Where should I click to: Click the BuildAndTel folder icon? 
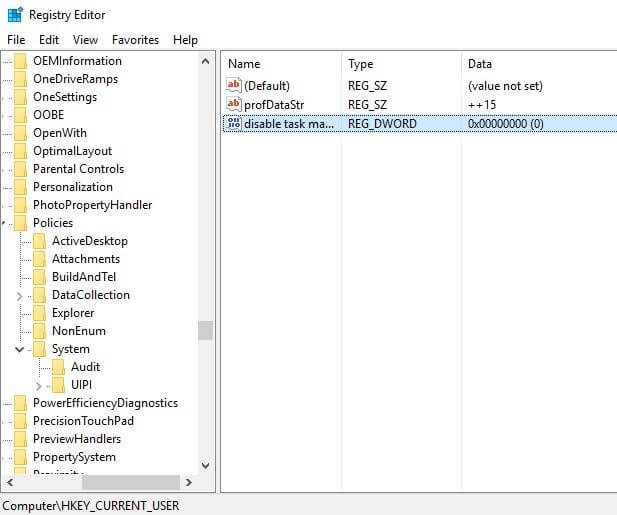pos(39,277)
